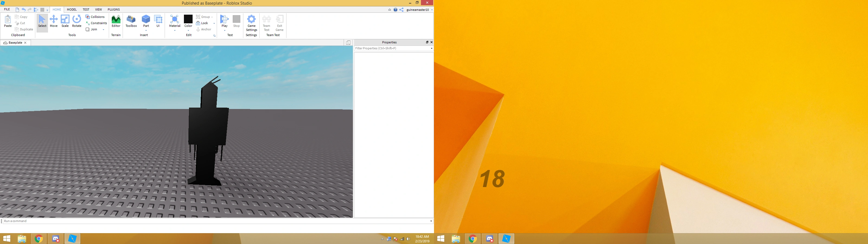The height and width of the screenshot is (244, 868).
Task: Open the Toolbox panel
Action: 131,21
